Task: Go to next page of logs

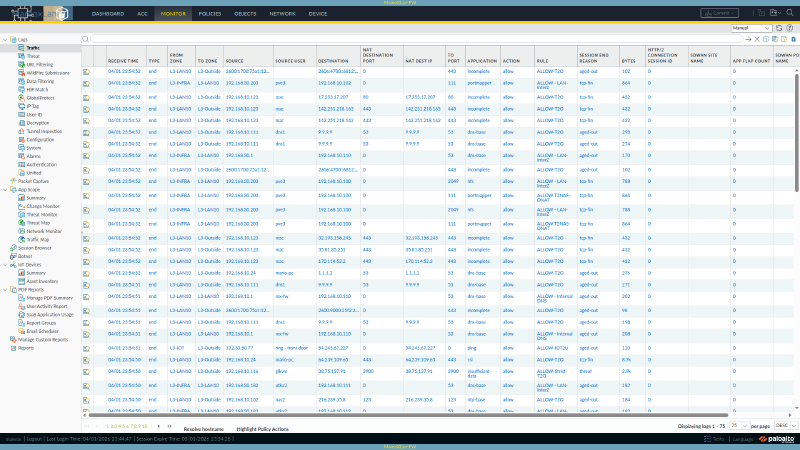Action: (159, 426)
